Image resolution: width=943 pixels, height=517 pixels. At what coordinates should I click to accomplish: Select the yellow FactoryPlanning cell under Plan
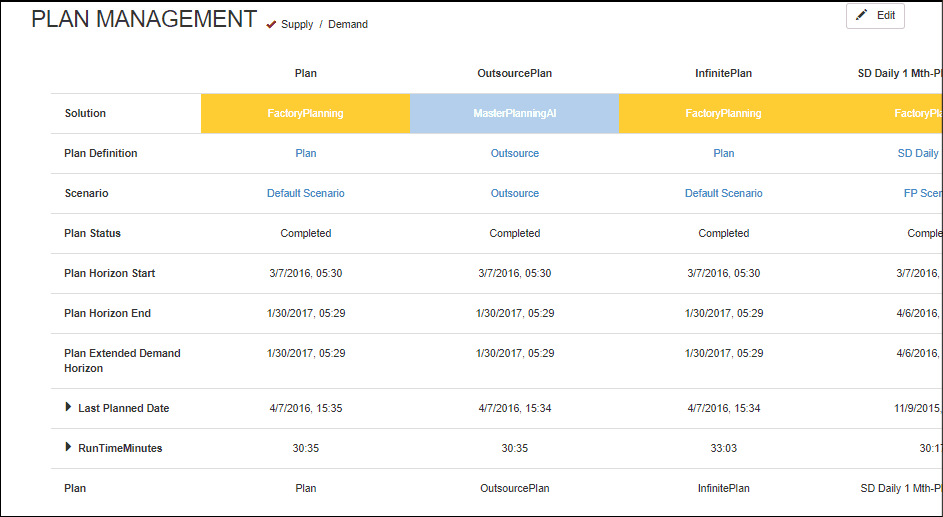[x=306, y=114]
